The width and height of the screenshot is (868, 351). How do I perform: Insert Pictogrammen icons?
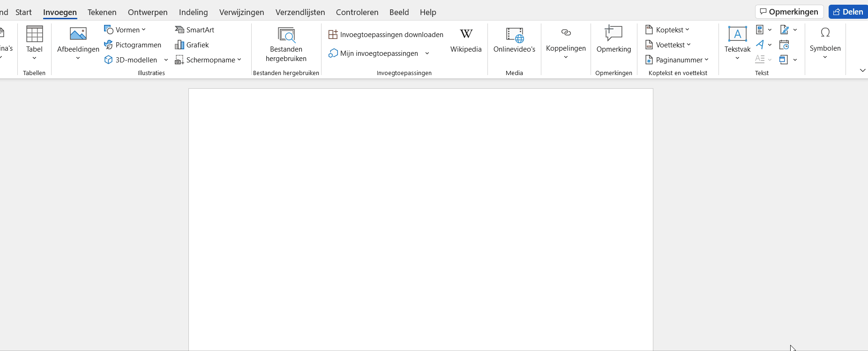[133, 45]
